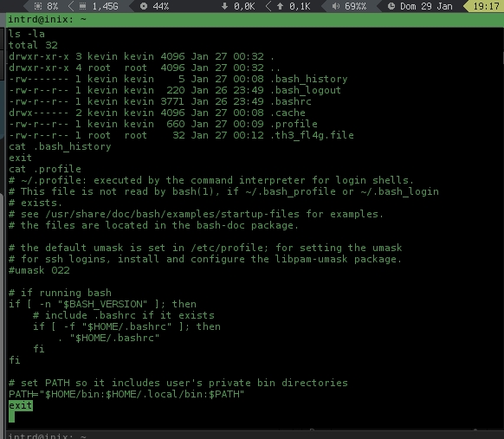This screenshot has width=504, height=439.
Task: Click the clock icon beside Dom 29 Jan
Action: [391, 6]
